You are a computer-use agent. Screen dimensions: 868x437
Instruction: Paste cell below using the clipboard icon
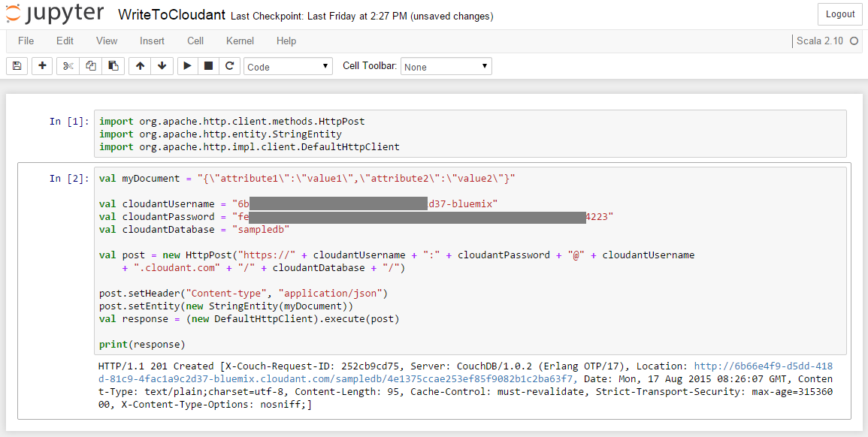click(x=113, y=66)
